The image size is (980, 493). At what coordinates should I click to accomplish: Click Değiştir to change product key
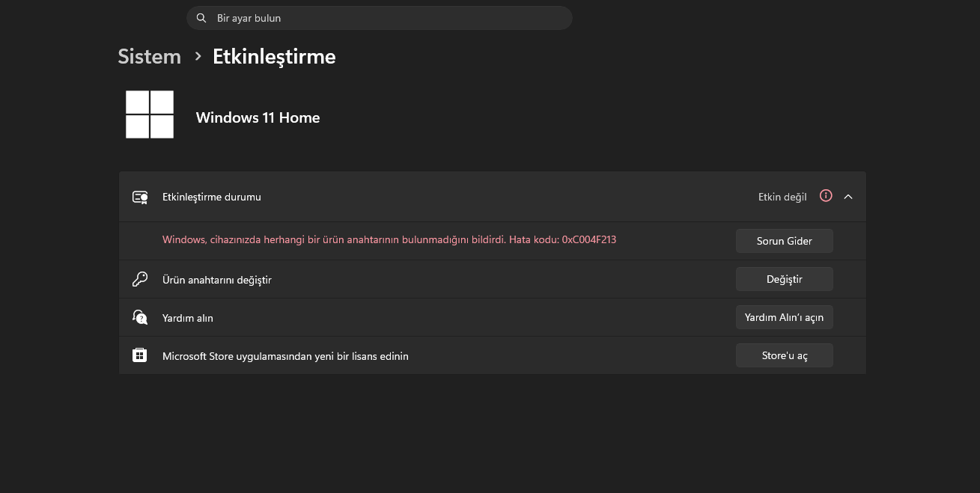pos(785,279)
